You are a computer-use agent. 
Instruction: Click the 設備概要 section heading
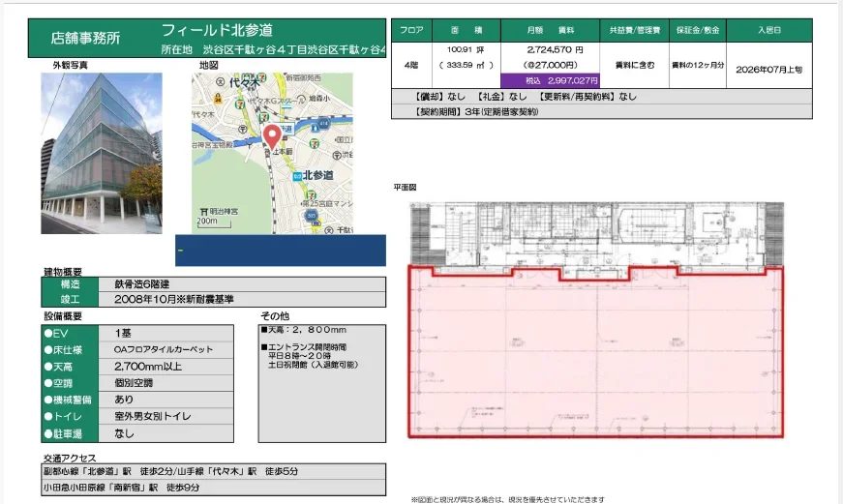pyautogui.click(x=63, y=316)
